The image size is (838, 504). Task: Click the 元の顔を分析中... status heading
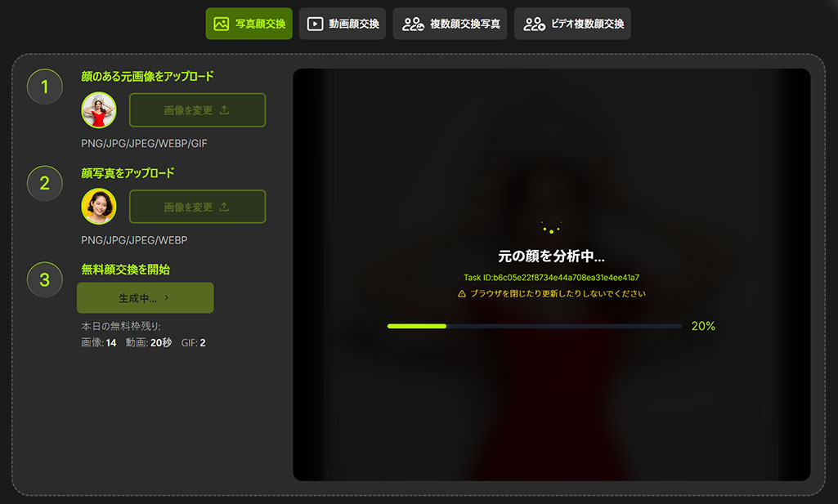coord(551,256)
